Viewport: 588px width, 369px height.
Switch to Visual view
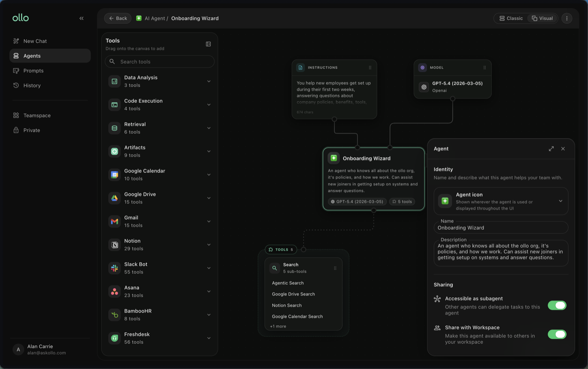[542, 18]
